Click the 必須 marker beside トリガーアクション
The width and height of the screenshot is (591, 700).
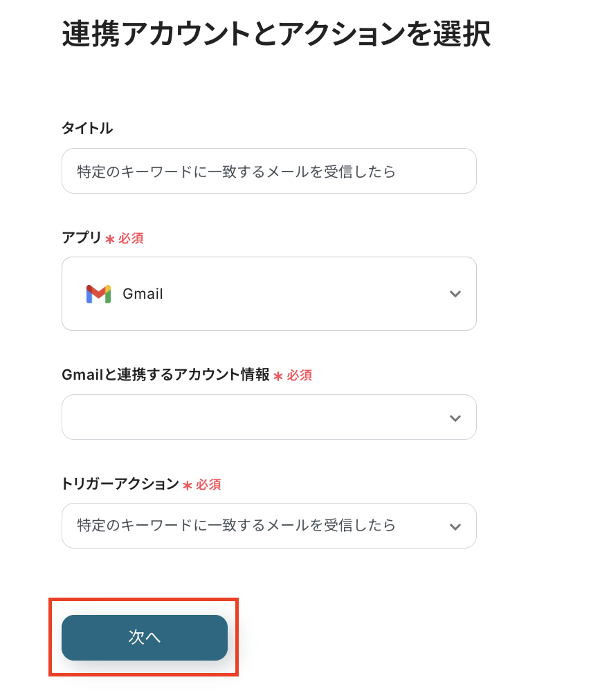tap(208, 485)
